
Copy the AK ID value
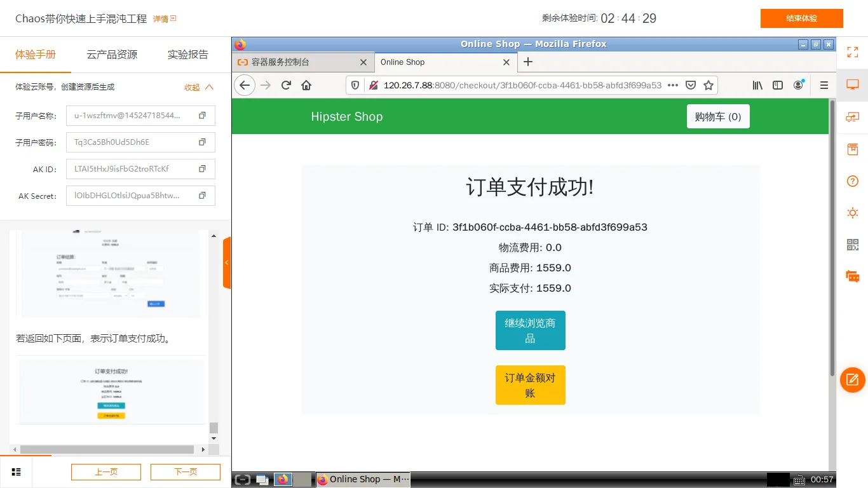pyautogui.click(x=202, y=169)
